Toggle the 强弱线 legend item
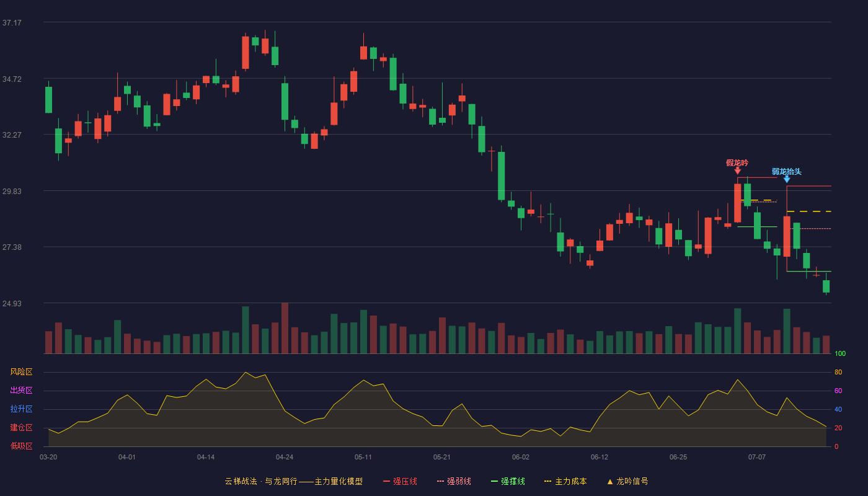868x496 pixels. tap(454, 481)
